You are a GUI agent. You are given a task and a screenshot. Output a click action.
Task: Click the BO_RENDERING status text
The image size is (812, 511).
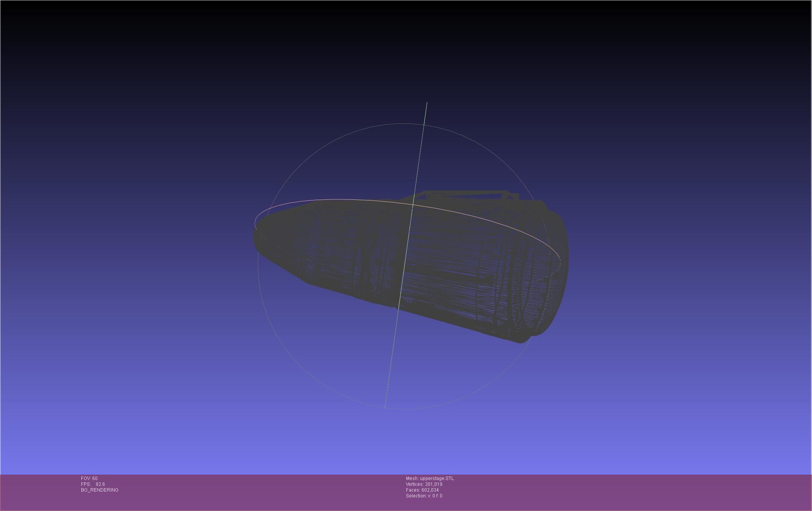point(100,490)
